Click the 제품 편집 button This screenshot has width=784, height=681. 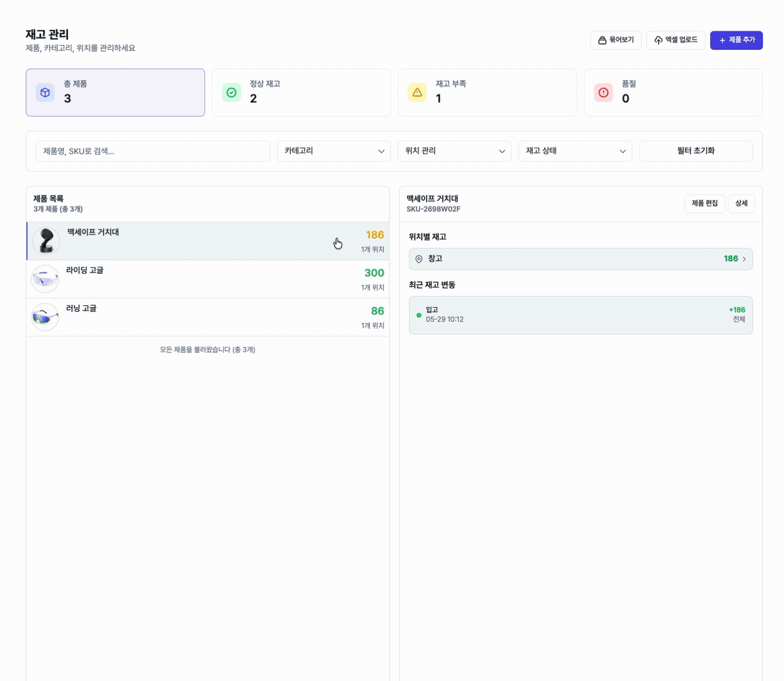704,204
